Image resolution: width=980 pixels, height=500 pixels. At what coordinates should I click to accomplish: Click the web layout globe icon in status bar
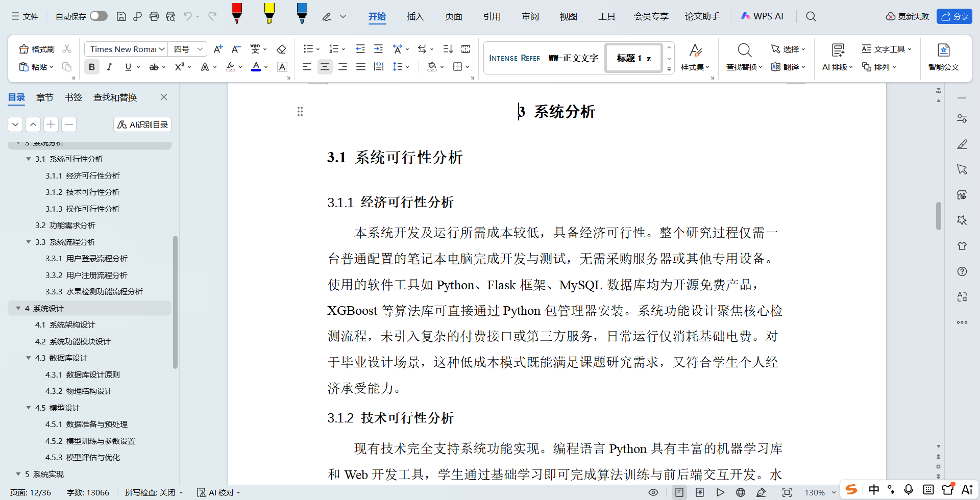click(741, 492)
